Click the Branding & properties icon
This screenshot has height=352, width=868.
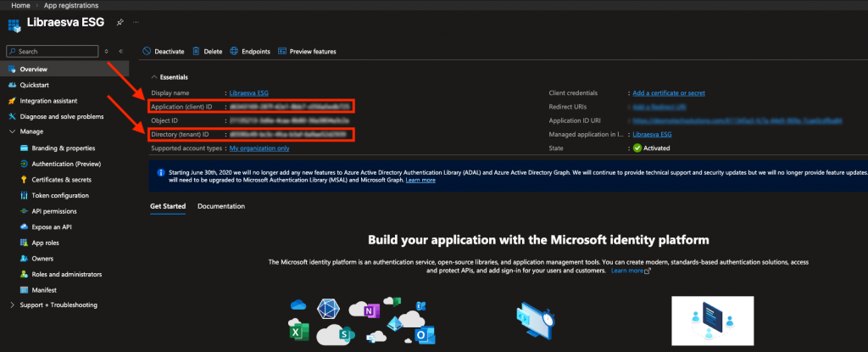tap(24, 148)
